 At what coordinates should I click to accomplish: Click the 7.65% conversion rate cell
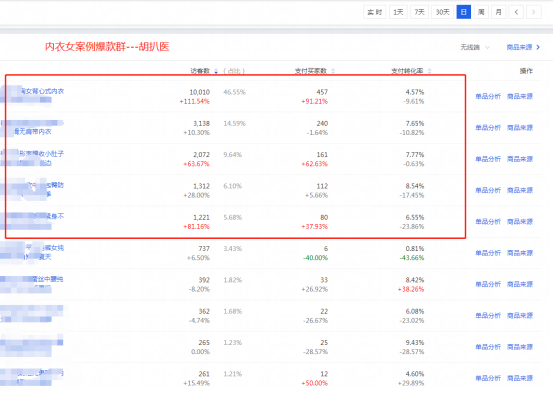415,123
